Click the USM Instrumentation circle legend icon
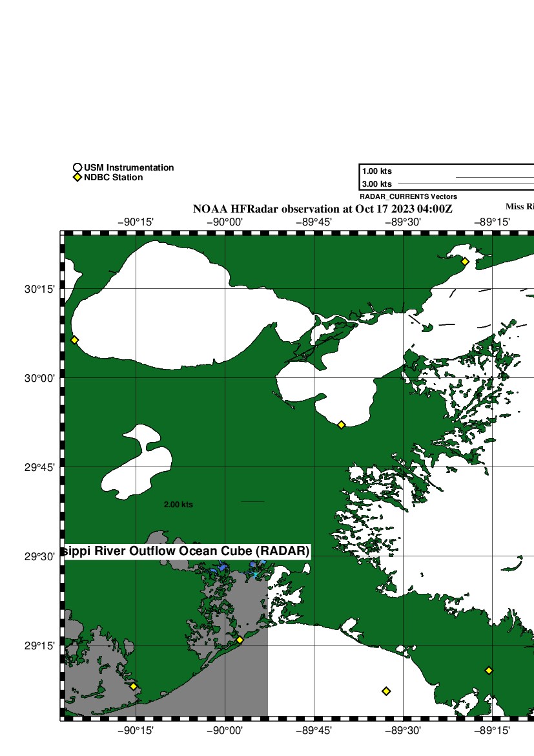Image resolution: width=534 pixels, height=756 pixels. pyautogui.click(x=77, y=168)
